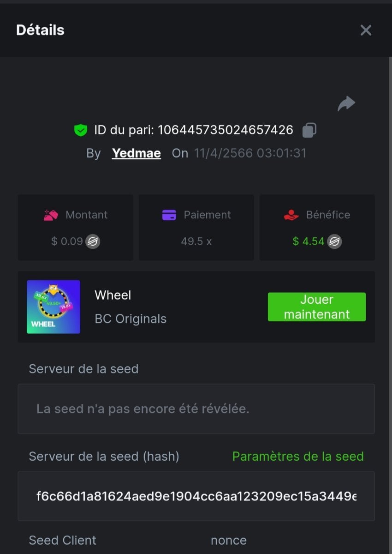Click the server seed hash field
The height and width of the screenshot is (554, 392).
196,496
